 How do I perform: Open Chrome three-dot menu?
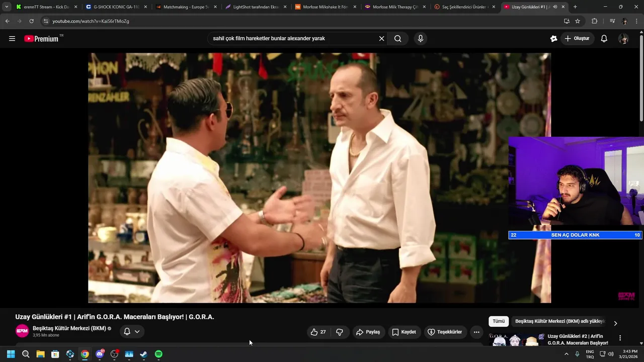point(637,21)
